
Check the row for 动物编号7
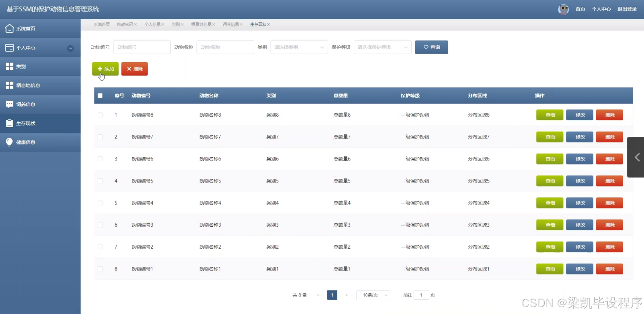click(x=100, y=137)
